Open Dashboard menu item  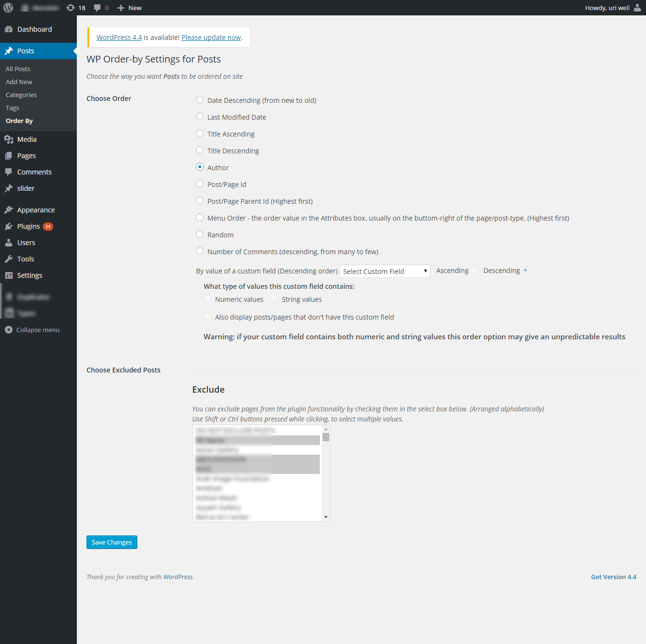38,29
